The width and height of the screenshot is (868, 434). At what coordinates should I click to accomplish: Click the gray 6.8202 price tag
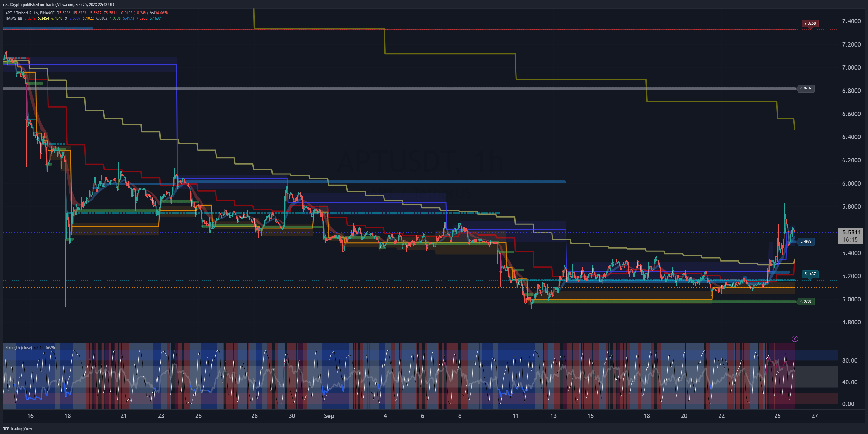(x=805, y=88)
